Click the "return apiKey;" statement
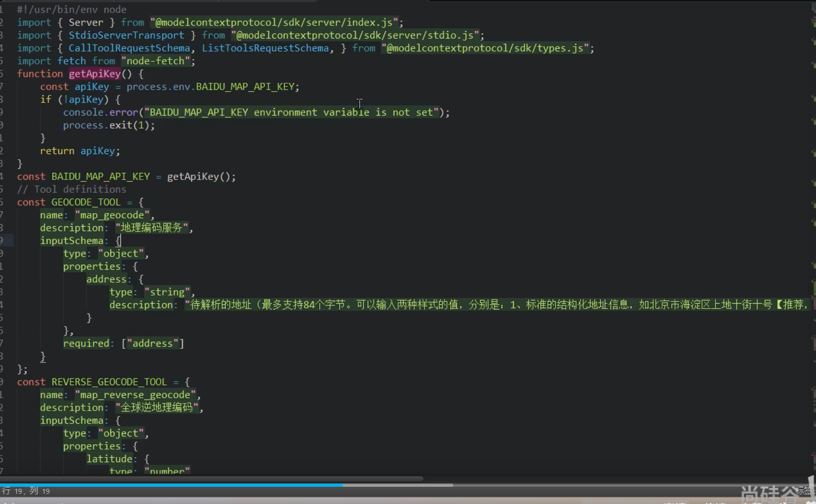Viewport: 816px width, 504px height. point(80,151)
